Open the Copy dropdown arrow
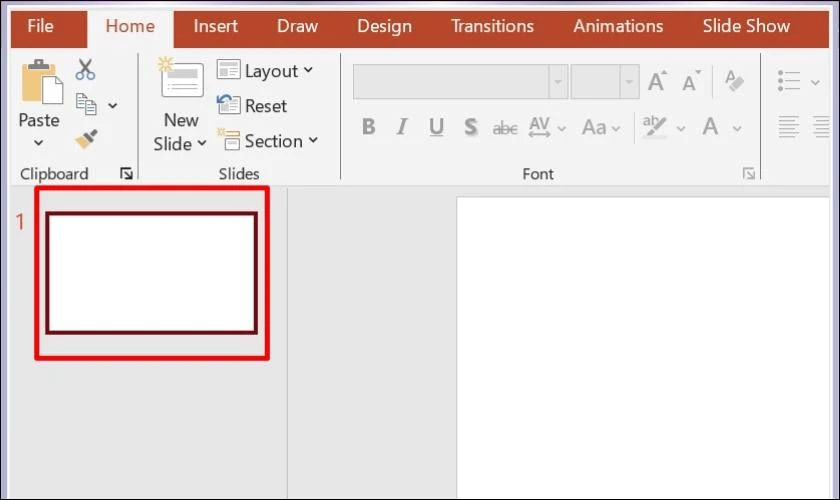The image size is (840, 500). coord(112,106)
